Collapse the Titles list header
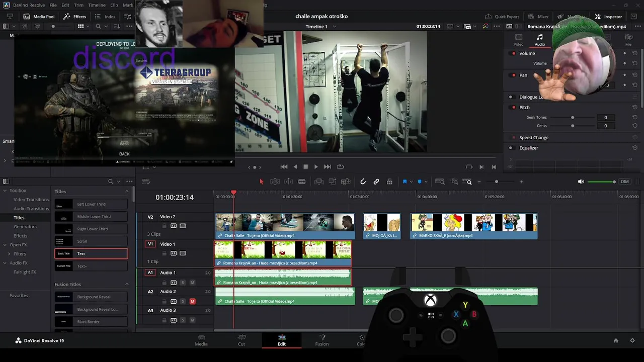The height and width of the screenshot is (362, 644). (127, 192)
